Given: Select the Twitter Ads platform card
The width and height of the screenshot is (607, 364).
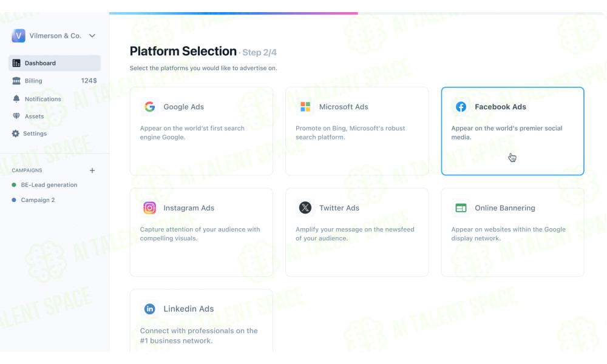Looking at the screenshot, I should [357, 232].
